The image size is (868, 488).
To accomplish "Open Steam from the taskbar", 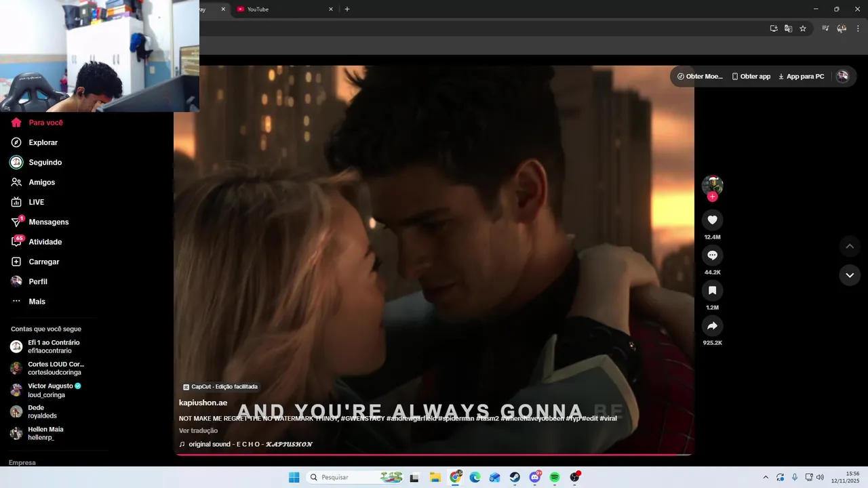I will click(x=515, y=477).
